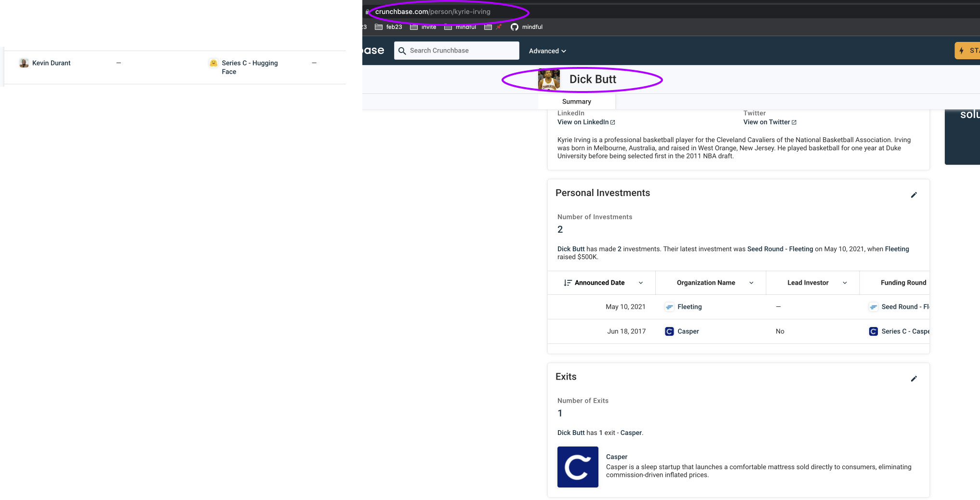Click the browser address bar URL
980x500 pixels.
tap(433, 12)
